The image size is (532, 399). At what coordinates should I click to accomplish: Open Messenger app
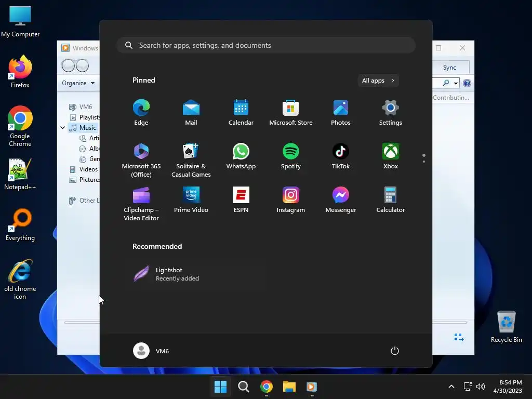pos(341,200)
